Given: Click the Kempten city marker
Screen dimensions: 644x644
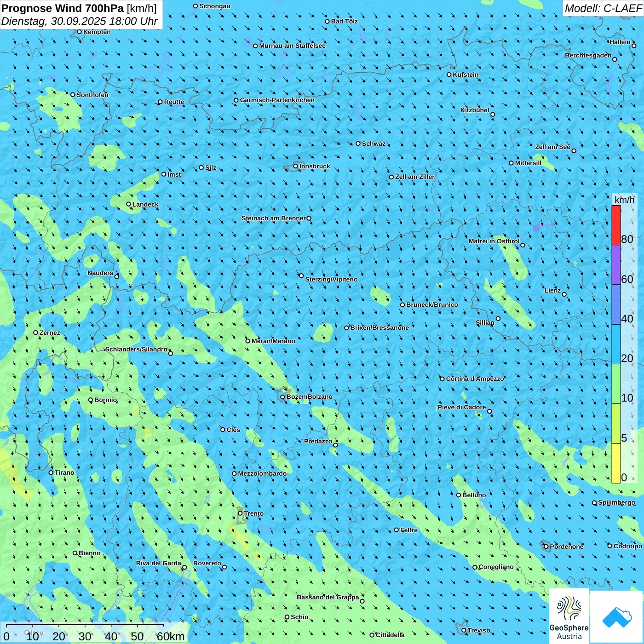Looking at the screenshot, I should tap(79, 32).
